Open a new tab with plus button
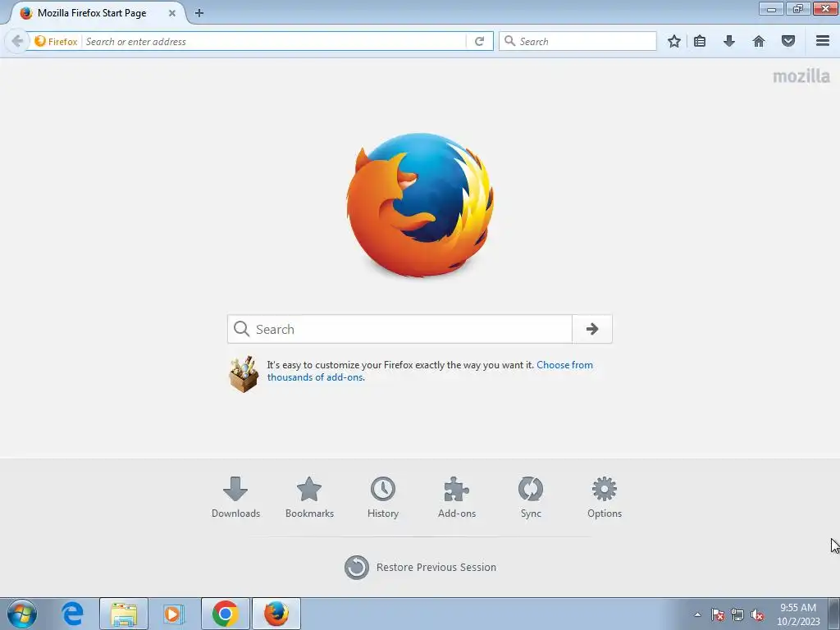 point(199,13)
